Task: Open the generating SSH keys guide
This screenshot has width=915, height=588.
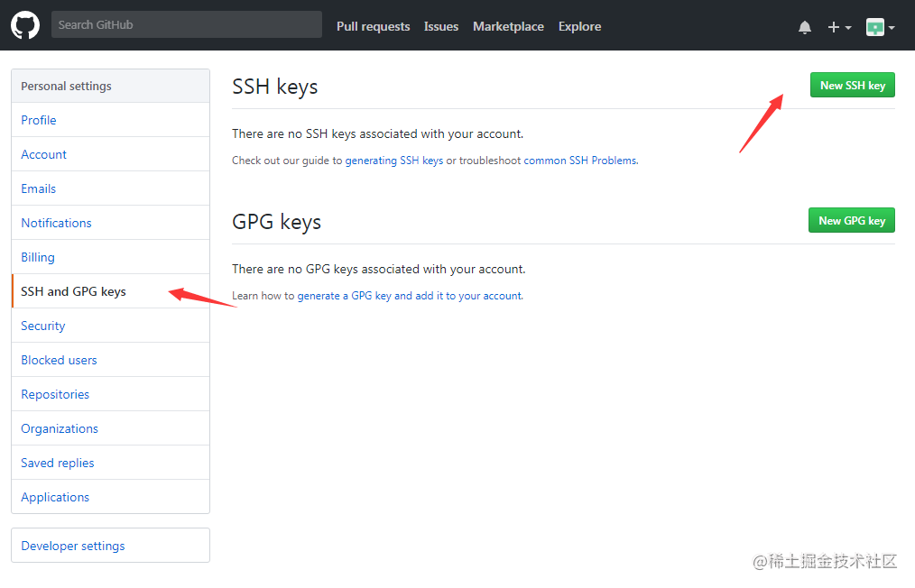Action: pyautogui.click(x=394, y=161)
